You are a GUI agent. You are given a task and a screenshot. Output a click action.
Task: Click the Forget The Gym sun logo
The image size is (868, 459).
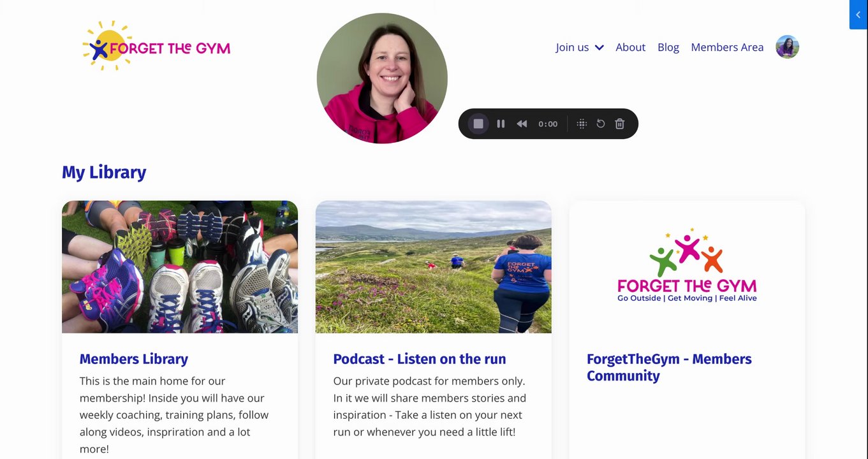(156, 46)
